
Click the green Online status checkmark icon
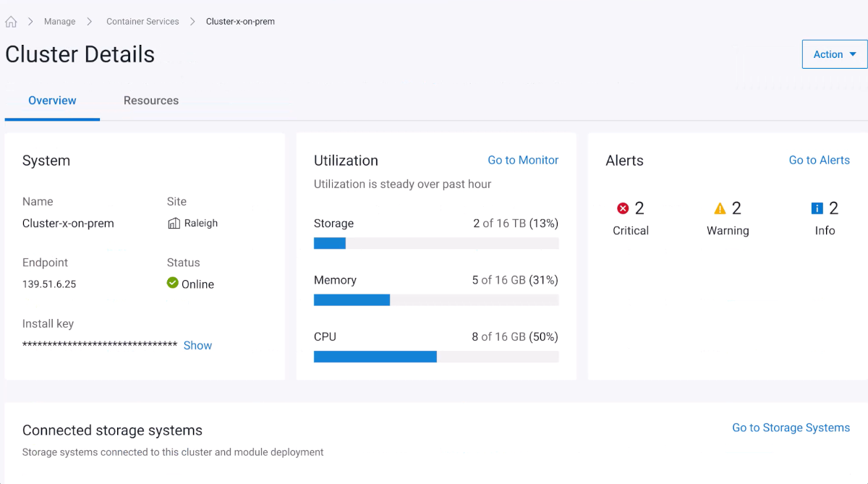[172, 283]
